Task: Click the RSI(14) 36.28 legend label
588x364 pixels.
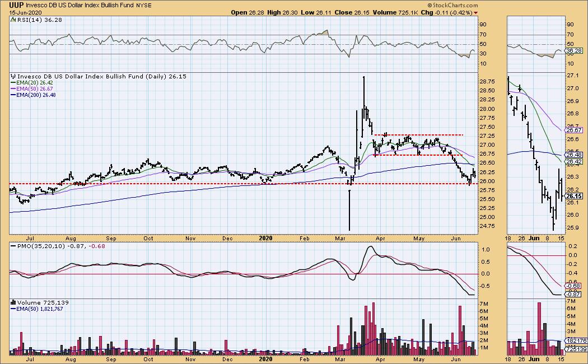Action: click(39, 20)
